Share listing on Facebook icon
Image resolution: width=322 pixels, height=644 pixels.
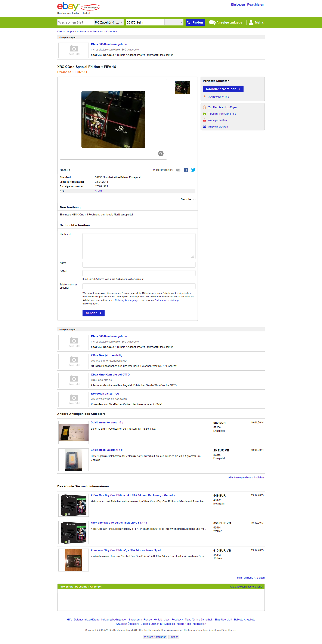coord(186,170)
